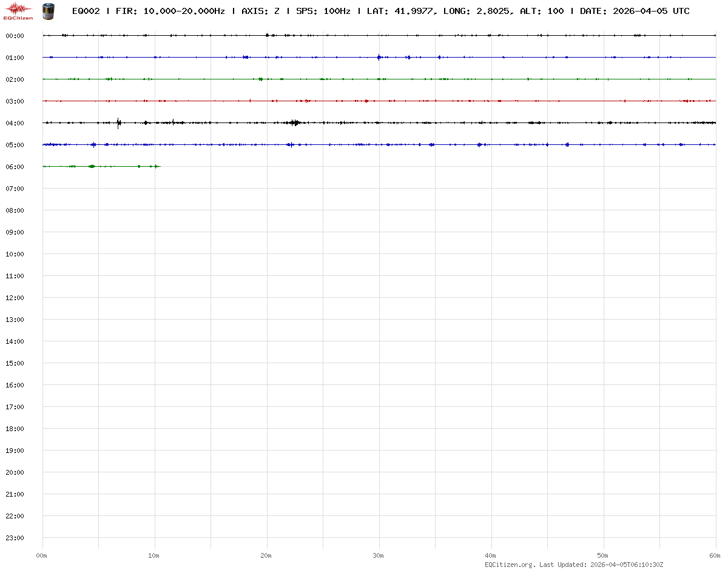Click the EQCitizen waveform logo
The width and height of the screenshot is (728, 570).
pos(18,10)
